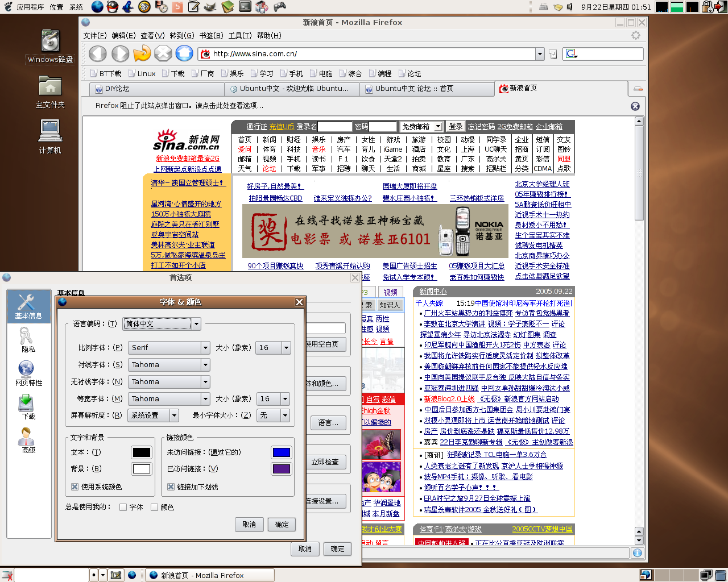Click the background (背景) white swatch
Screen dimensions: 728x582
point(141,469)
